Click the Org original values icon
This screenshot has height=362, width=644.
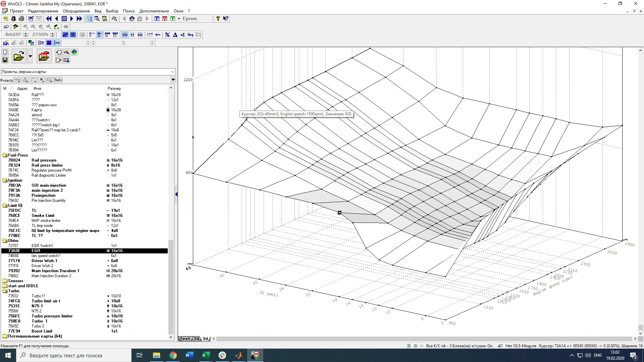pos(191,35)
